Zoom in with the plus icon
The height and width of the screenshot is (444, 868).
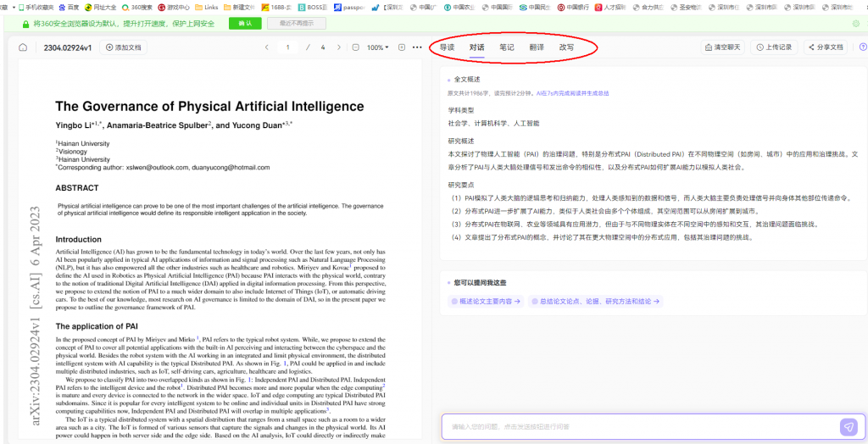[x=402, y=47]
